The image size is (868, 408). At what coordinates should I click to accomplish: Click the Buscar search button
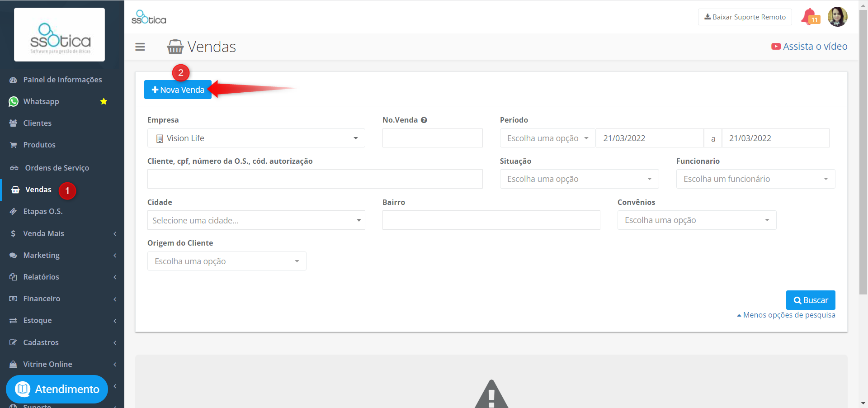[x=811, y=300]
